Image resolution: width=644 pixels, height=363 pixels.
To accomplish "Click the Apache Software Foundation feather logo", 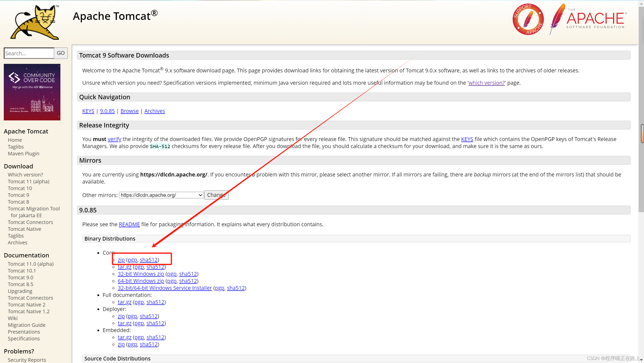I will tap(588, 19).
